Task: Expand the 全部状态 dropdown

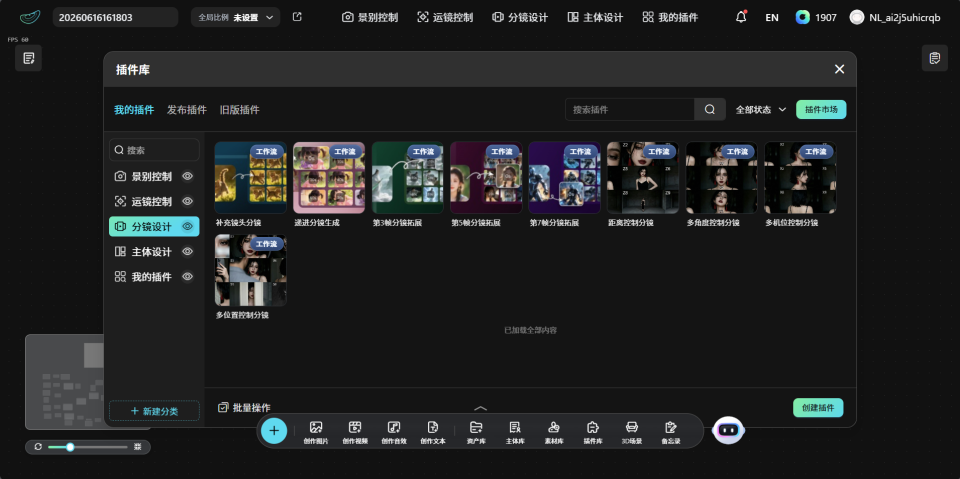Action: tap(761, 110)
